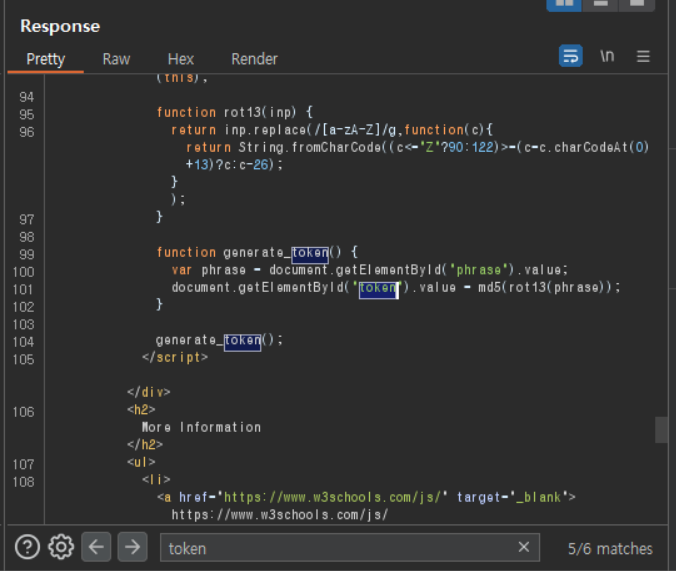Switch to the Raw tab
676x571 pixels.
click(116, 59)
